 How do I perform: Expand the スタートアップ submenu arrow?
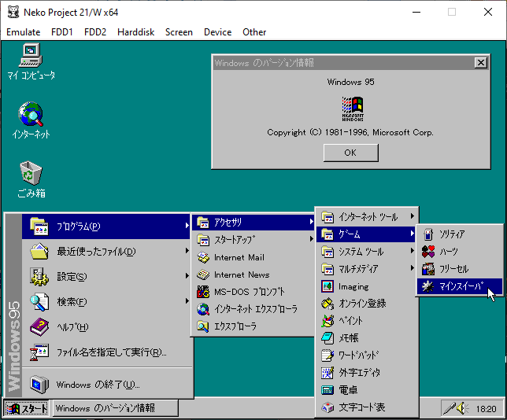pyautogui.click(x=311, y=239)
